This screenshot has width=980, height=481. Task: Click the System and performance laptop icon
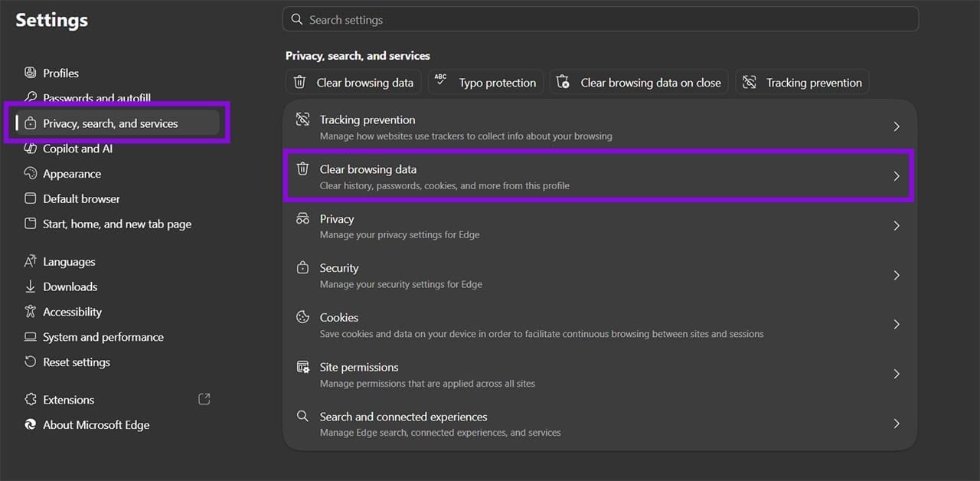point(31,337)
